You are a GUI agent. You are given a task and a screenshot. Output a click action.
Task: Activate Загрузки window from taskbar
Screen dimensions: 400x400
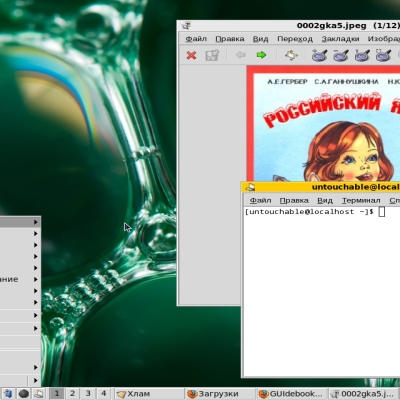pyautogui.click(x=220, y=394)
